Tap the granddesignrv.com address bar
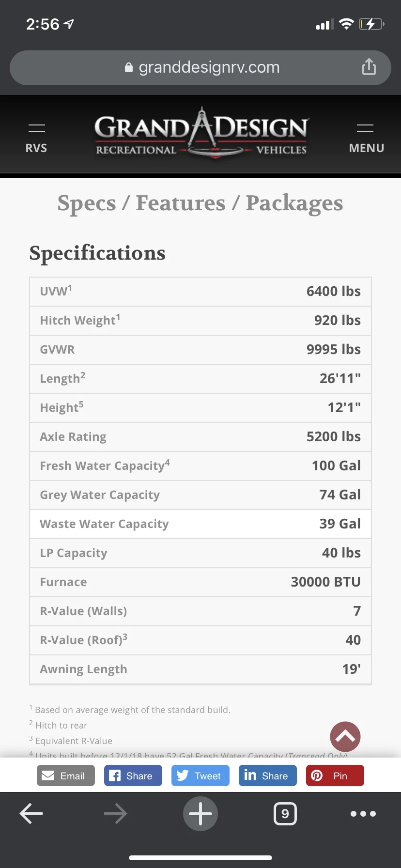Screen dimensions: 401x868 coord(200,68)
